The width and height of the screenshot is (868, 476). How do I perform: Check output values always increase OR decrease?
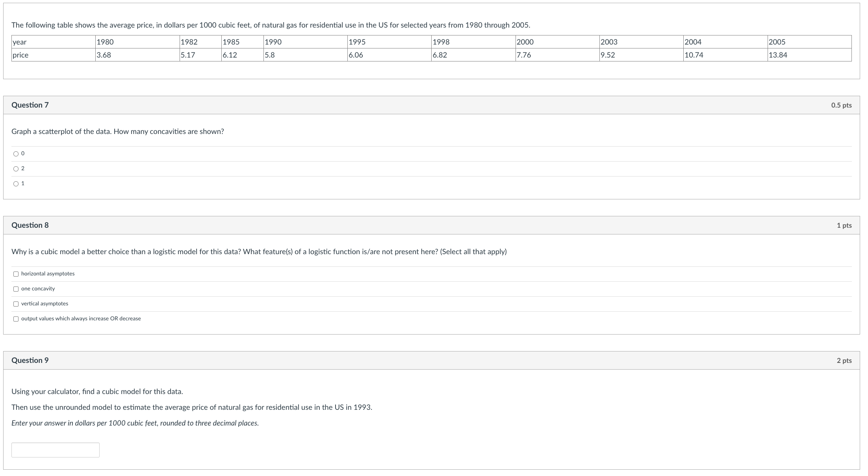tap(16, 319)
